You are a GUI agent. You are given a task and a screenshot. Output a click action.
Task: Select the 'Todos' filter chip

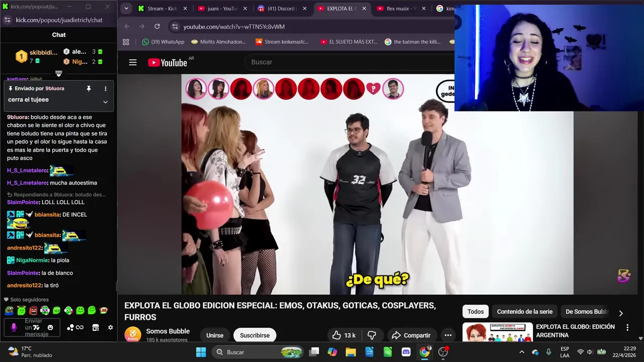click(x=475, y=312)
